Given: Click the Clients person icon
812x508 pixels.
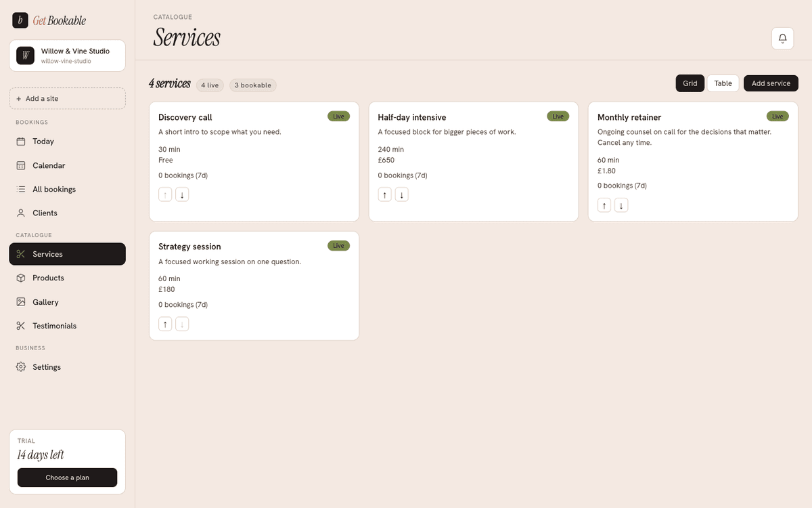Looking at the screenshot, I should click(21, 213).
